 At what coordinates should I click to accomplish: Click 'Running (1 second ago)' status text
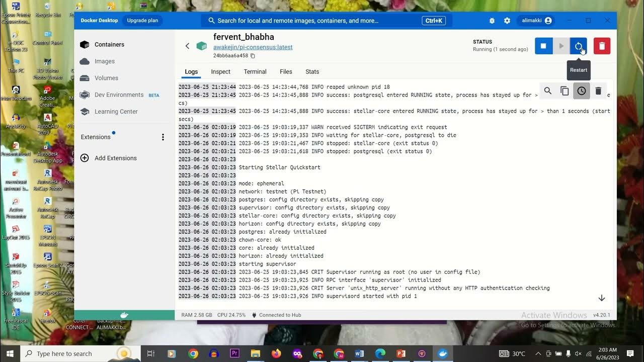click(x=501, y=49)
